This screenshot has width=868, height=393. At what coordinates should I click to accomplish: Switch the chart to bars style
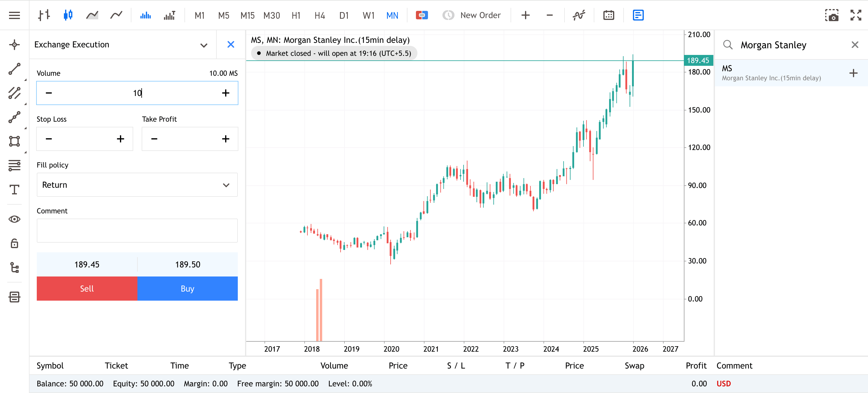point(44,15)
